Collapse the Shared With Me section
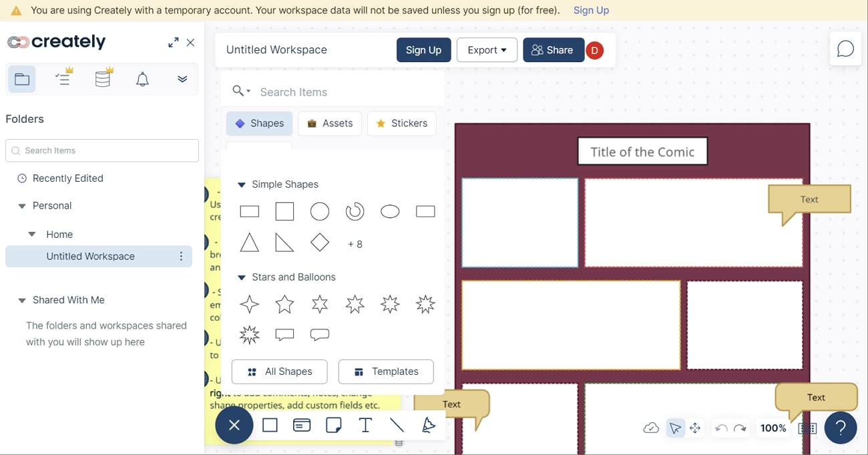Image resolution: width=868 pixels, height=455 pixels. click(x=22, y=301)
